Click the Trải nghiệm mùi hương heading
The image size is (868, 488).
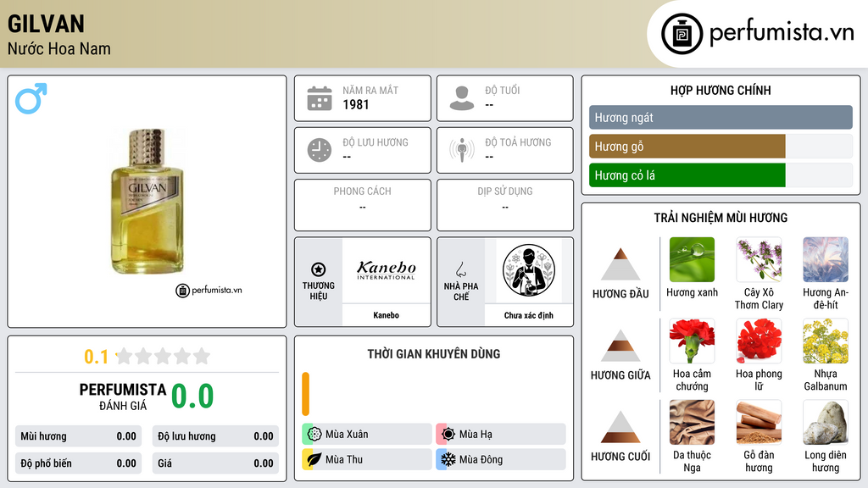coord(721,218)
